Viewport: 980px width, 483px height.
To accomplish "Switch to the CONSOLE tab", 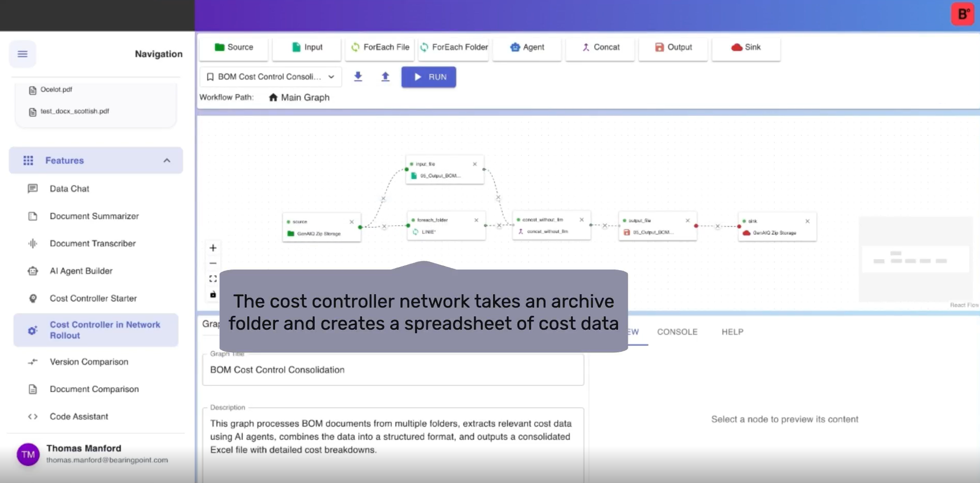I will tap(677, 332).
